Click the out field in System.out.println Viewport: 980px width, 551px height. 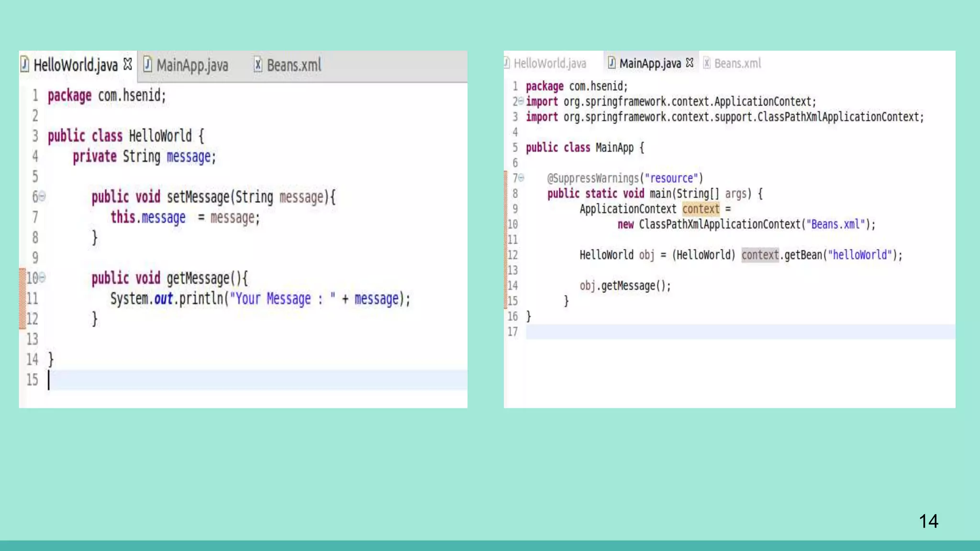click(x=163, y=299)
